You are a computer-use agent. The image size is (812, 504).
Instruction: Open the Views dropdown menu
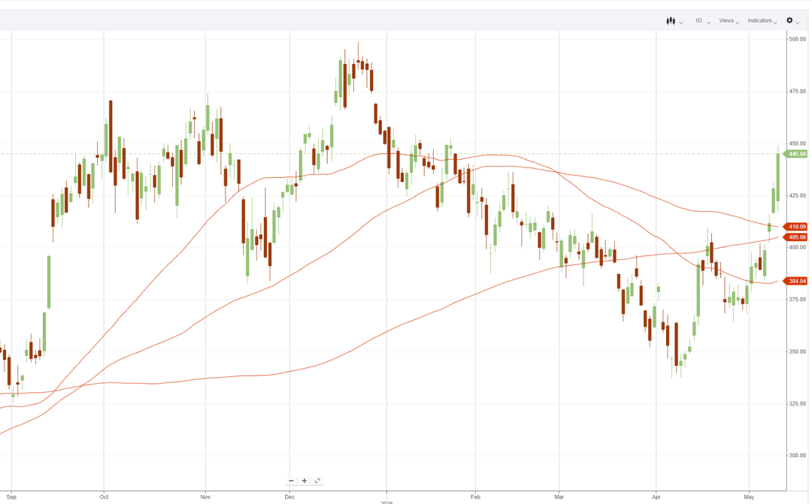pos(729,21)
